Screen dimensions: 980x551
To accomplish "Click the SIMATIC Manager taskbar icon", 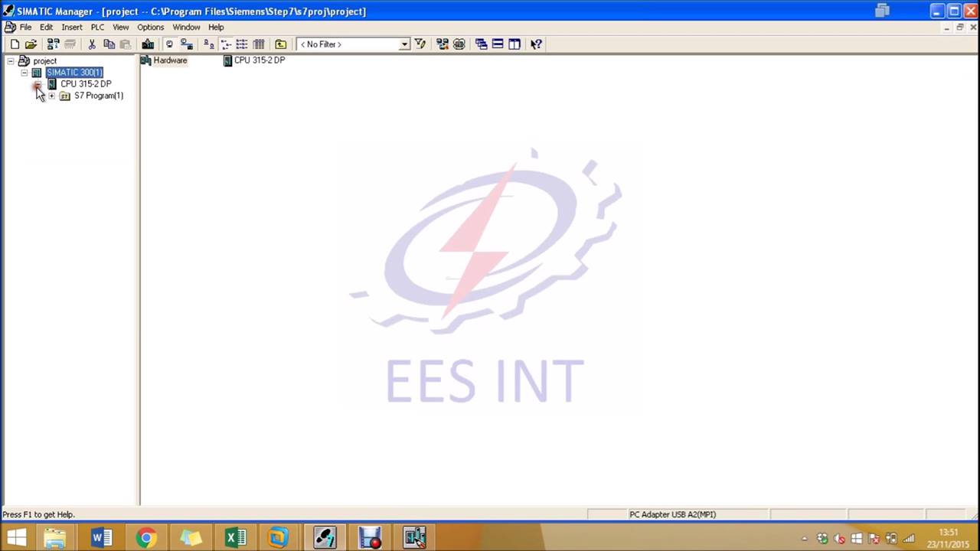I will (x=325, y=537).
